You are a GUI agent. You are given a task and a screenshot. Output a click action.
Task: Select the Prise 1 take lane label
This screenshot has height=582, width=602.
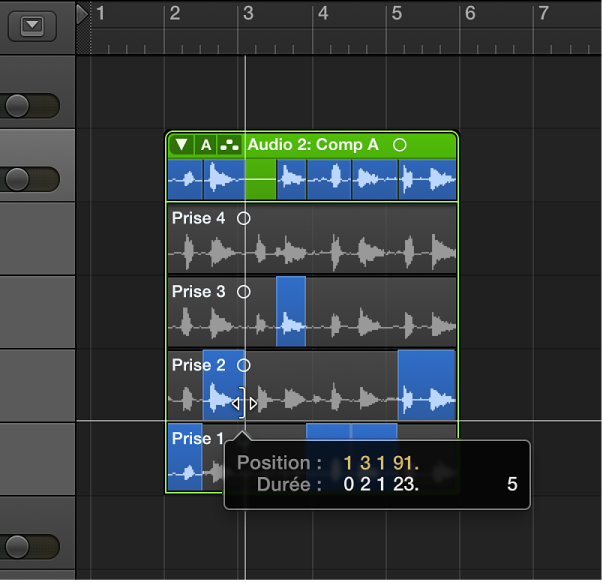(191, 439)
